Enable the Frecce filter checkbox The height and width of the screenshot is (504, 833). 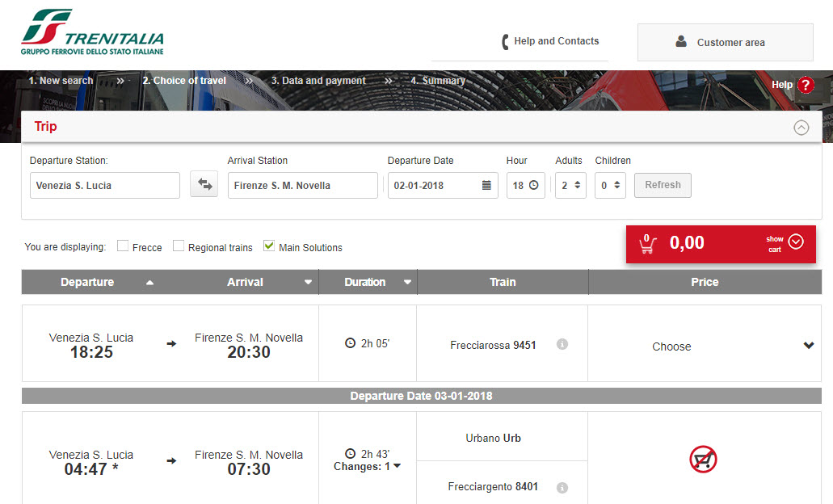tap(123, 246)
